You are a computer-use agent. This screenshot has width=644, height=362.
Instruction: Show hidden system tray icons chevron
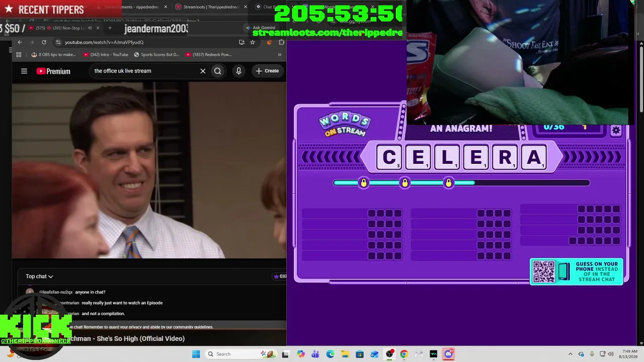pyautogui.click(x=570, y=354)
